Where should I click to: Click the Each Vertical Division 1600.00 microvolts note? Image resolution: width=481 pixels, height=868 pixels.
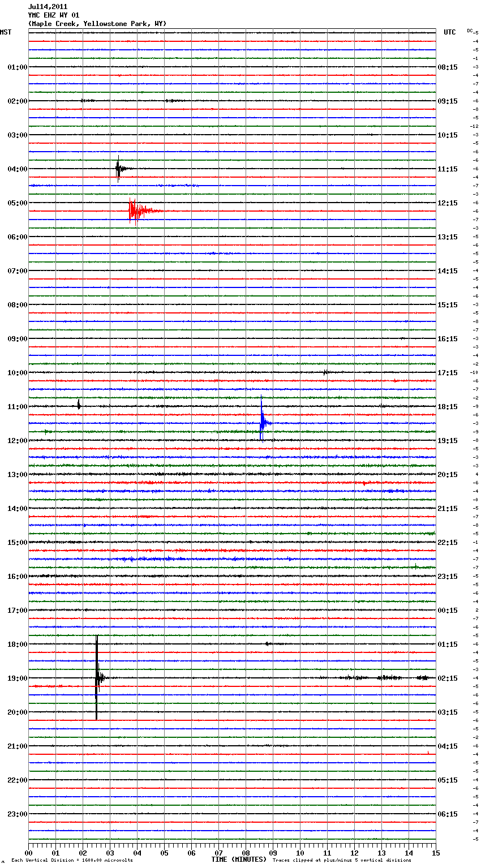pyautogui.click(x=72, y=861)
